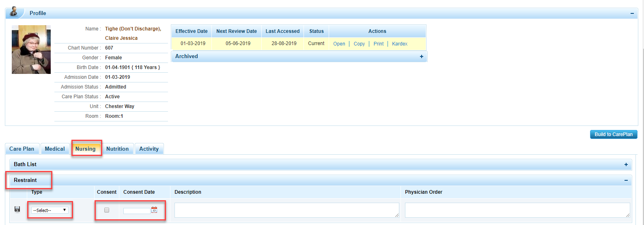Open the restraint Type select dropdown
The width and height of the screenshot is (644, 225).
(x=50, y=210)
